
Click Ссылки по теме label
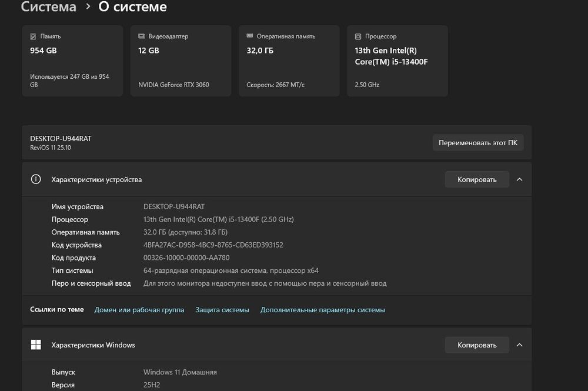(x=57, y=310)
